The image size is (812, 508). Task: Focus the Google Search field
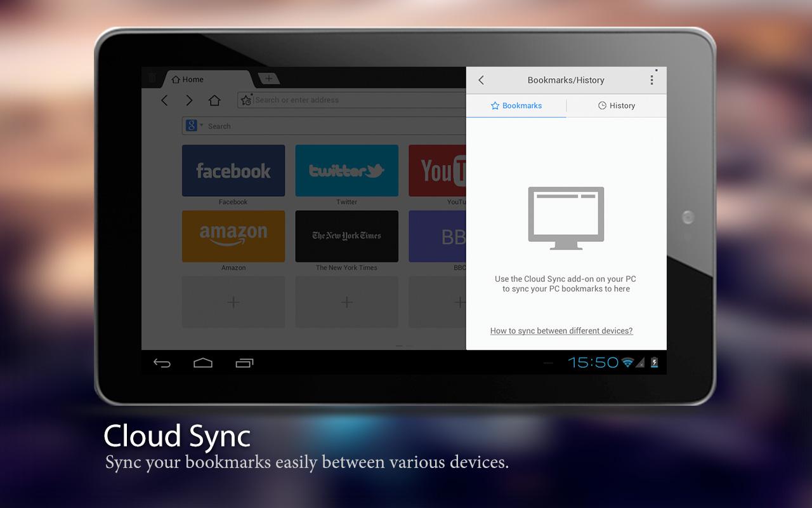point(324,126)
